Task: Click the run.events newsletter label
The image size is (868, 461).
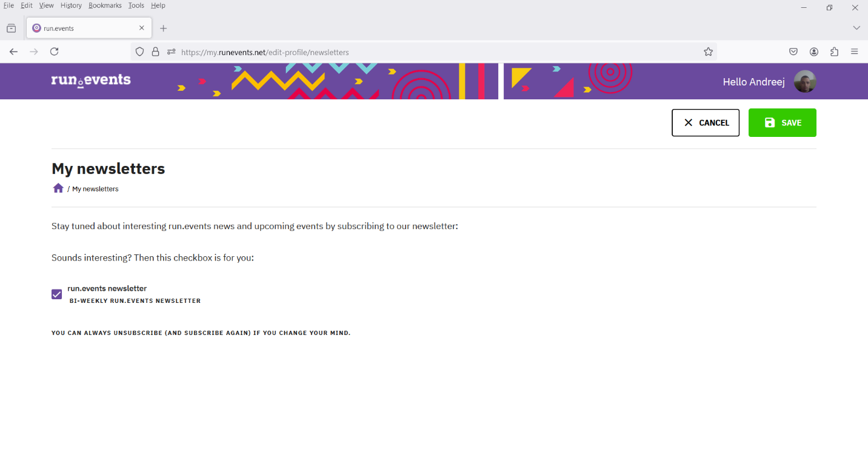Action: [x=107, y=288]
